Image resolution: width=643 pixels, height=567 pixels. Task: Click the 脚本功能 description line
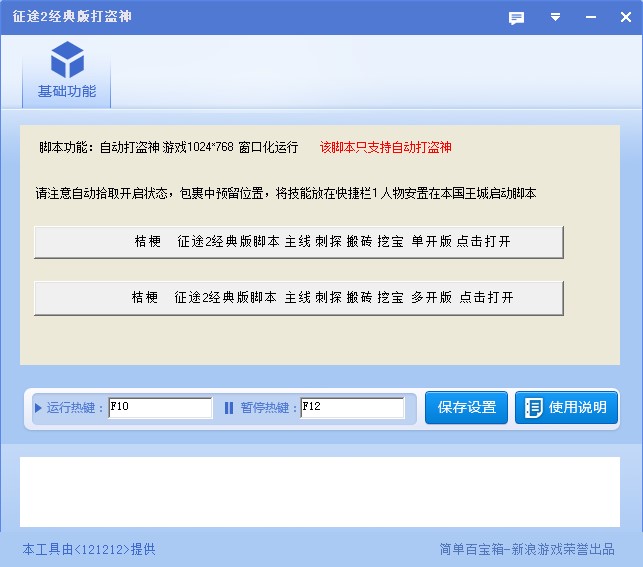169,147
